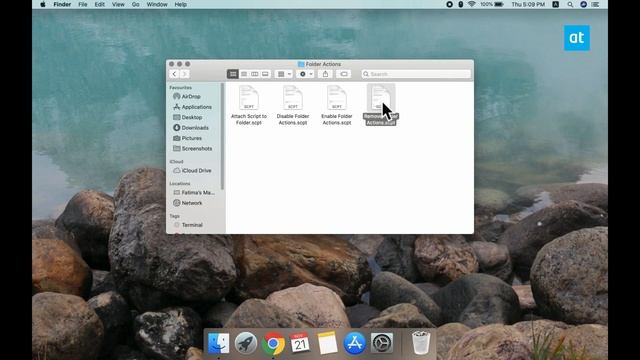Select Fatima's Mac in Locations
Viewport: 640px width, 360px height.
(x=194, y=192)
